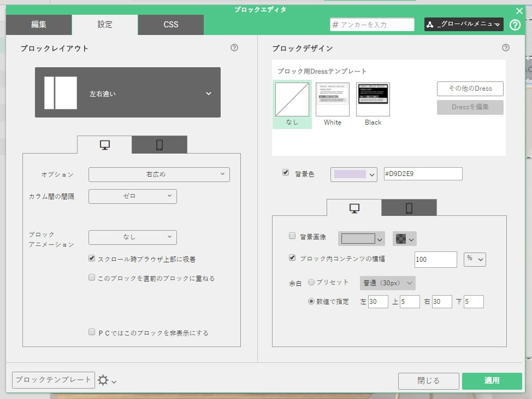532x399 pixels.
Task: Switch to the CSS tab
Action: 170,25
